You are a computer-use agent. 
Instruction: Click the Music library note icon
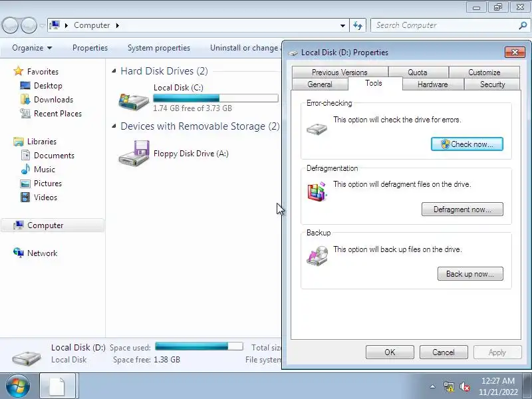pyautogui.click(x=25, y=170)
